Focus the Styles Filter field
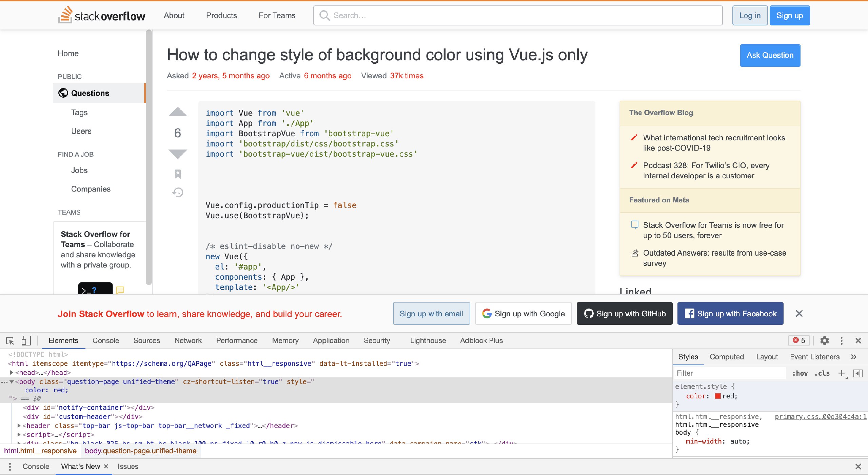 point(730,373)
